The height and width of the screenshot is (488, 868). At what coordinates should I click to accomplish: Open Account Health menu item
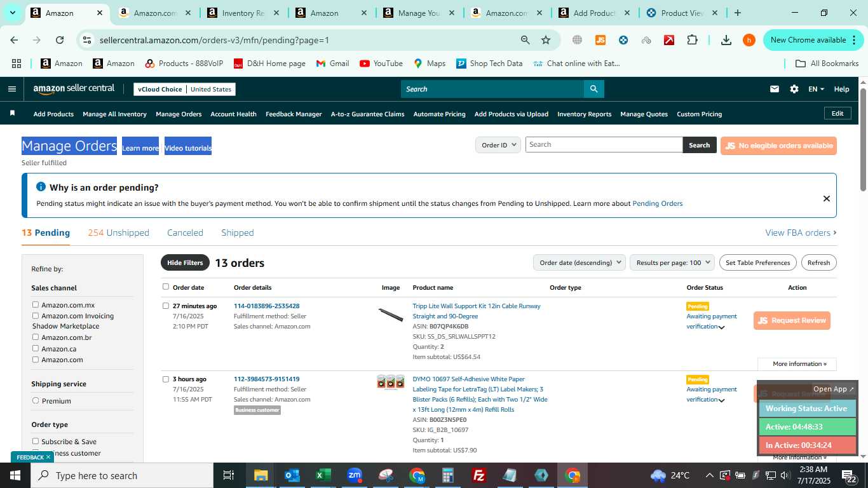pos(233,114)
